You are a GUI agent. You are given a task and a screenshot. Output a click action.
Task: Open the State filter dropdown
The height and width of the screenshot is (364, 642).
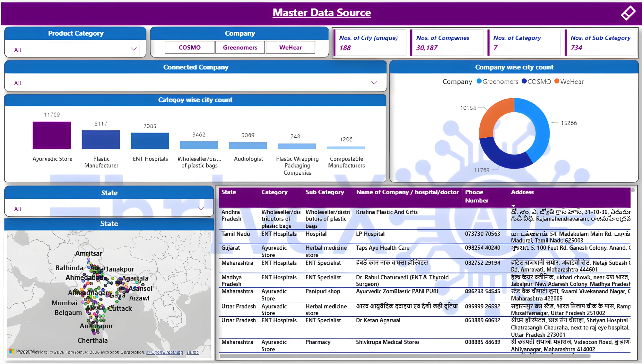pos(201,209)
